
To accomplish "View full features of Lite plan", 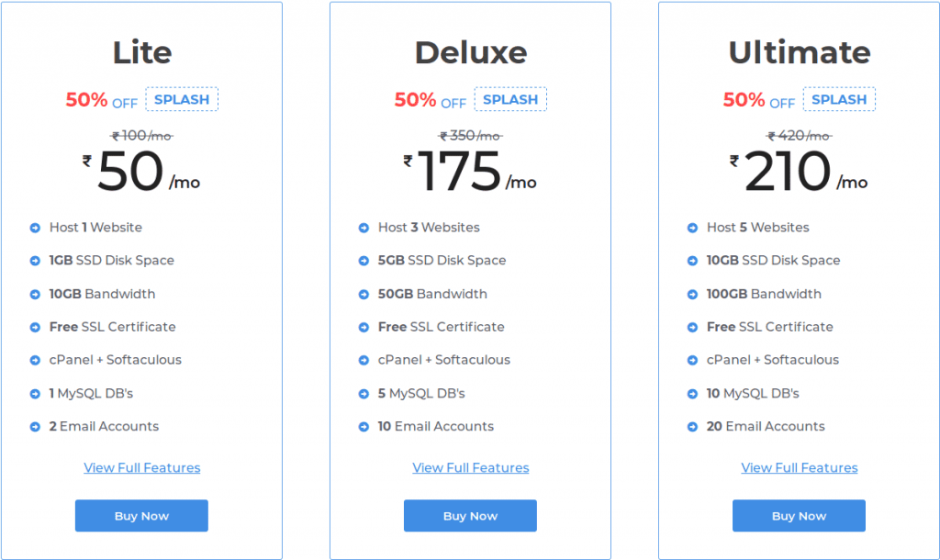I will [x=142, y=467].
